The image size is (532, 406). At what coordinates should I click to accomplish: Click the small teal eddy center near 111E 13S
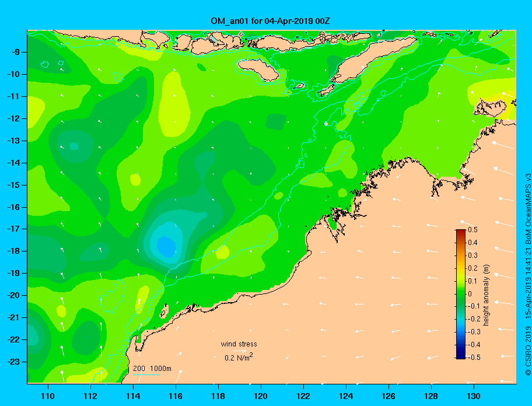pos(73,146)
